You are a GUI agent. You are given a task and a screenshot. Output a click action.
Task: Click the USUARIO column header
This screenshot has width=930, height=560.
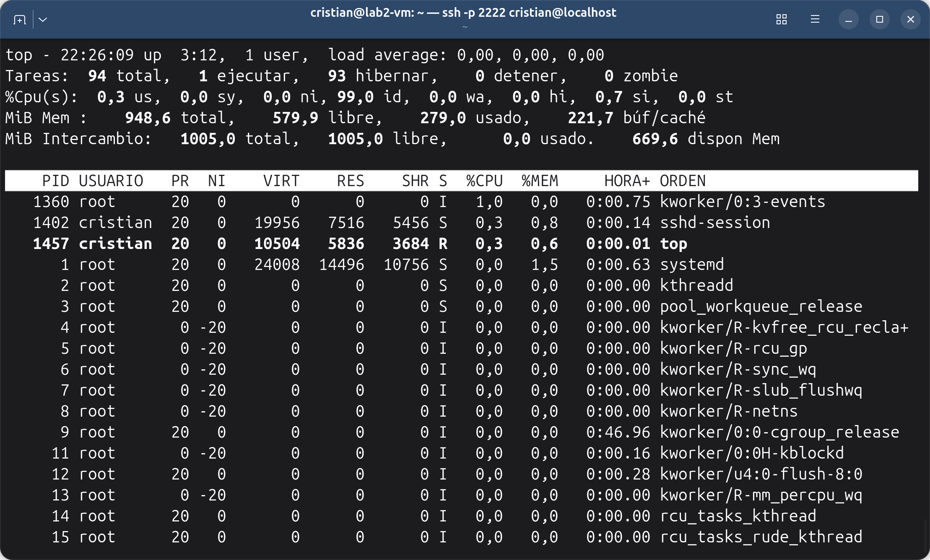111,181
